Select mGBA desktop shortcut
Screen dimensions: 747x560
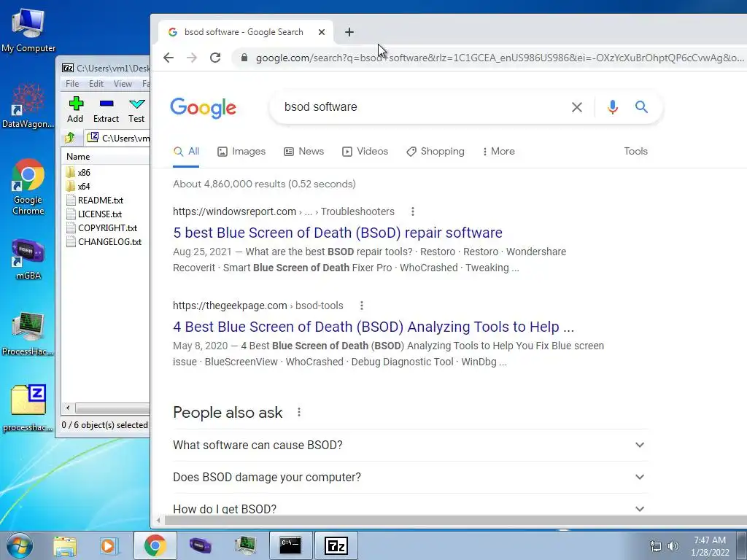tap(28, 259)
